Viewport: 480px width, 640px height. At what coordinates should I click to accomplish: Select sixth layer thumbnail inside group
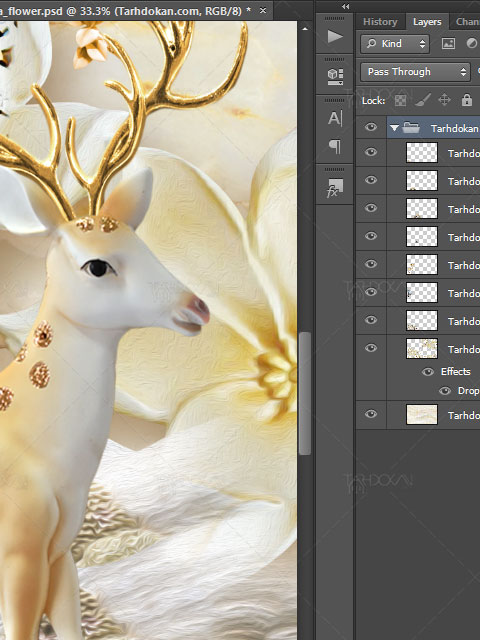422,293
